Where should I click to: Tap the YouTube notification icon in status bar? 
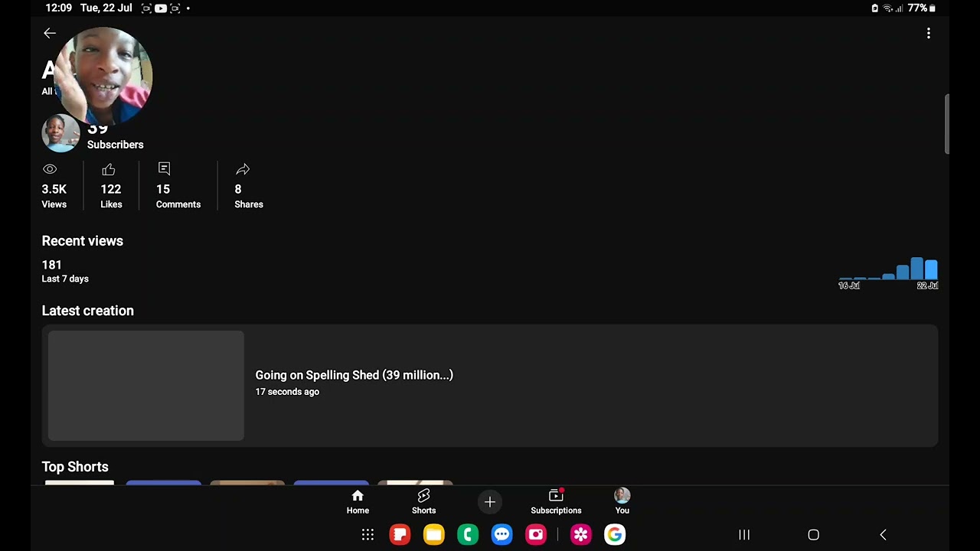coord(161,8)
